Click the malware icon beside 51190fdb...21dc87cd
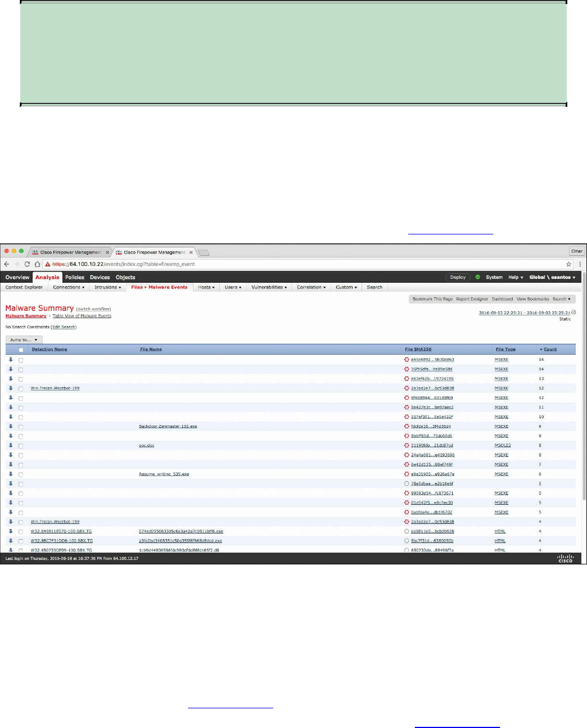This screenshot has width=587, height=728. click(x=407, y=445)
